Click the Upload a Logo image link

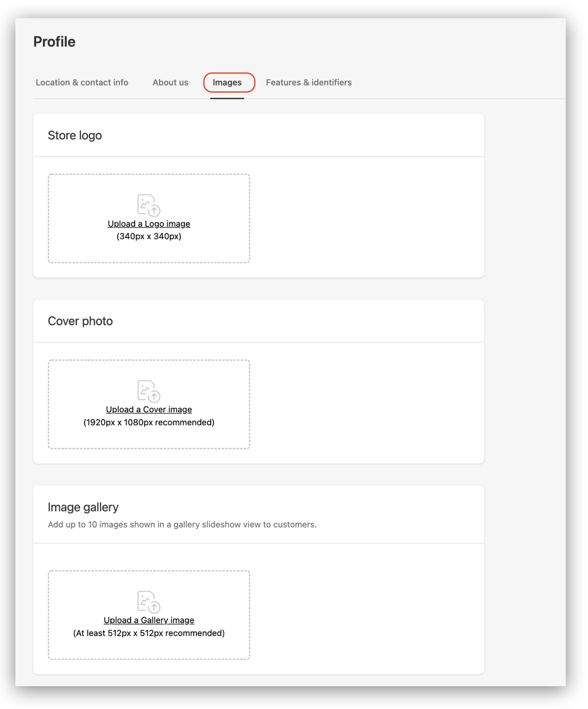tap(148, 224)
